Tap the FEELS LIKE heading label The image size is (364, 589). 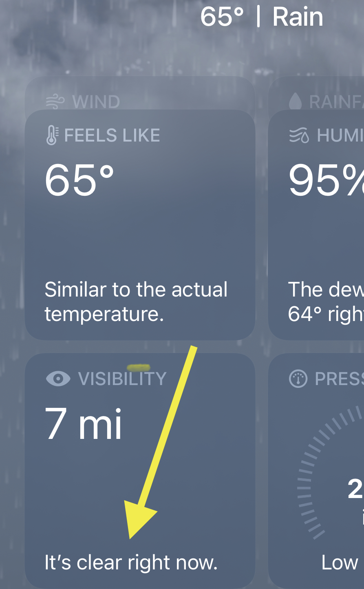click(112, 135)
